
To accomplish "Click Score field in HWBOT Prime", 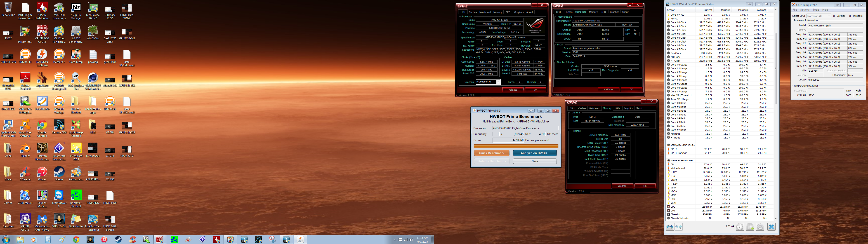I will coord(508,140).
